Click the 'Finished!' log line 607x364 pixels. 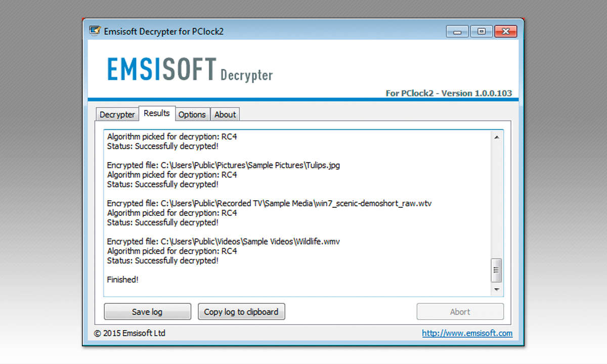[122, 280]
